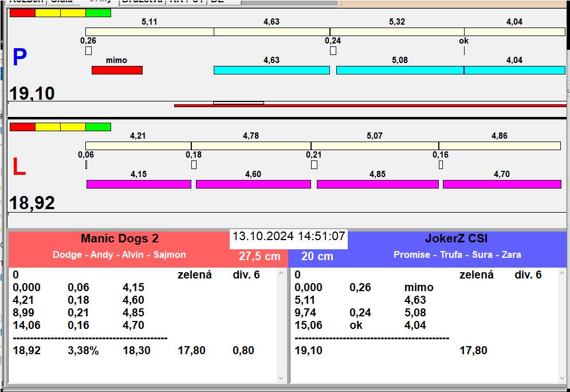Screen dimensions: 570x392
Task: Click the 27,5 cm jump height label
Action: [260, 256]
